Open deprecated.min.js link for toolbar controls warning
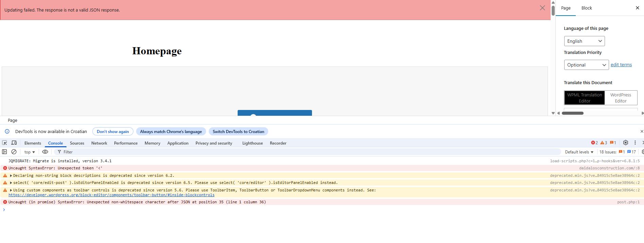 (x=595, y=190)
